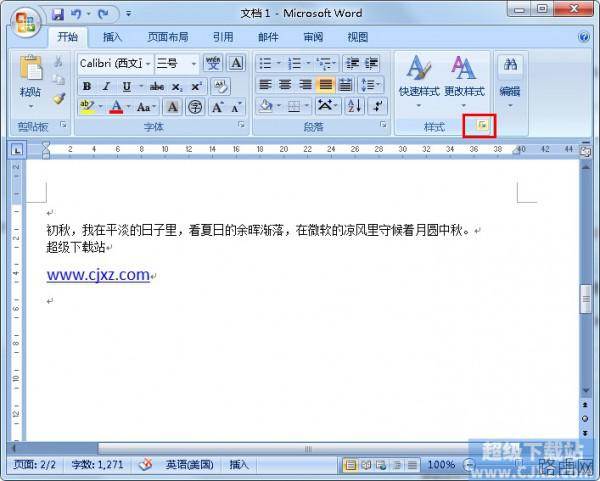Show or hide paragraph marks
600x481 pixels.
pos(377,106)
